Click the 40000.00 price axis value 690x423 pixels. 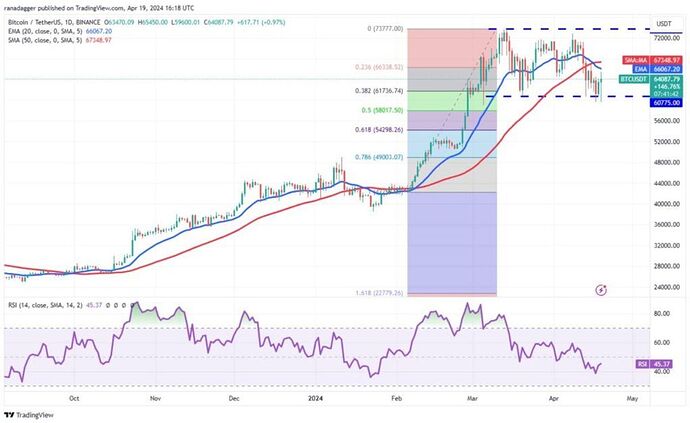666,204
